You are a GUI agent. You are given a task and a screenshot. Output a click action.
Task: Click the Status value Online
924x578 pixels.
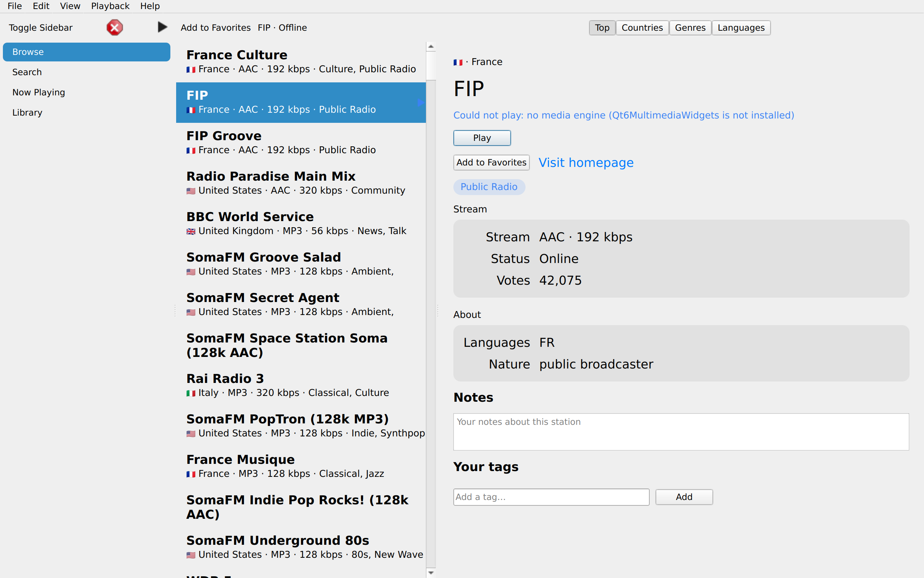coord(559,259)
